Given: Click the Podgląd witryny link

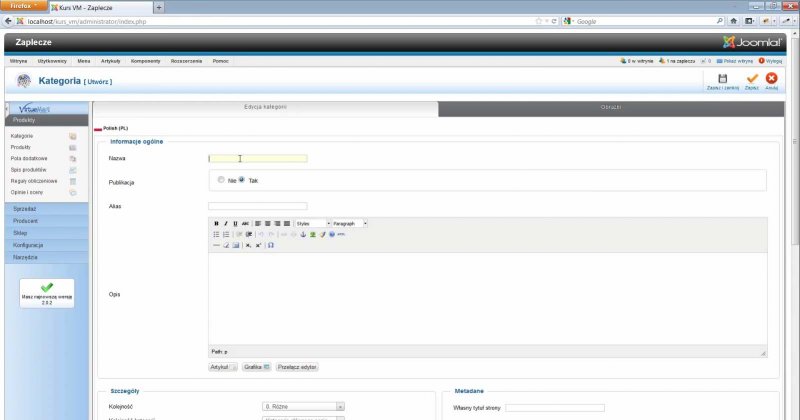Looking at the screenshot, I should (736, 60).
